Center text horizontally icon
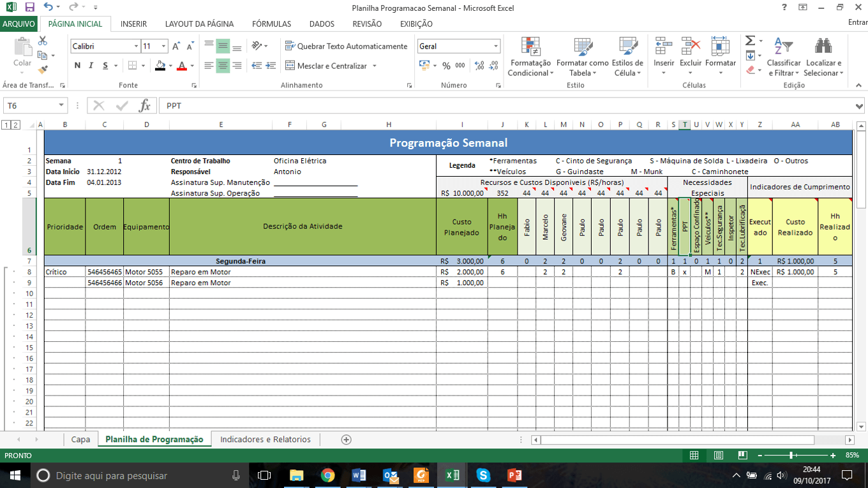Image resolution: width=868 pixels, height=488 pixels. [x=223, y=66]
